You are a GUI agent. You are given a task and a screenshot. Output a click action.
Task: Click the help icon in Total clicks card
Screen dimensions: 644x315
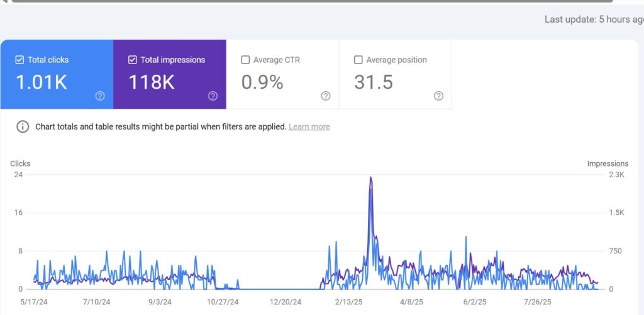[x=100, y=96]
